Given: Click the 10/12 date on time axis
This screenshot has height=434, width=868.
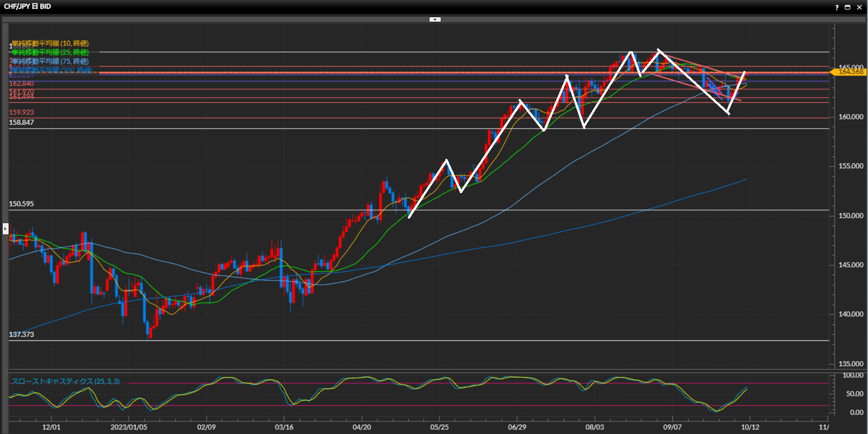Looking at the screenshot, I should pos(750,427).
